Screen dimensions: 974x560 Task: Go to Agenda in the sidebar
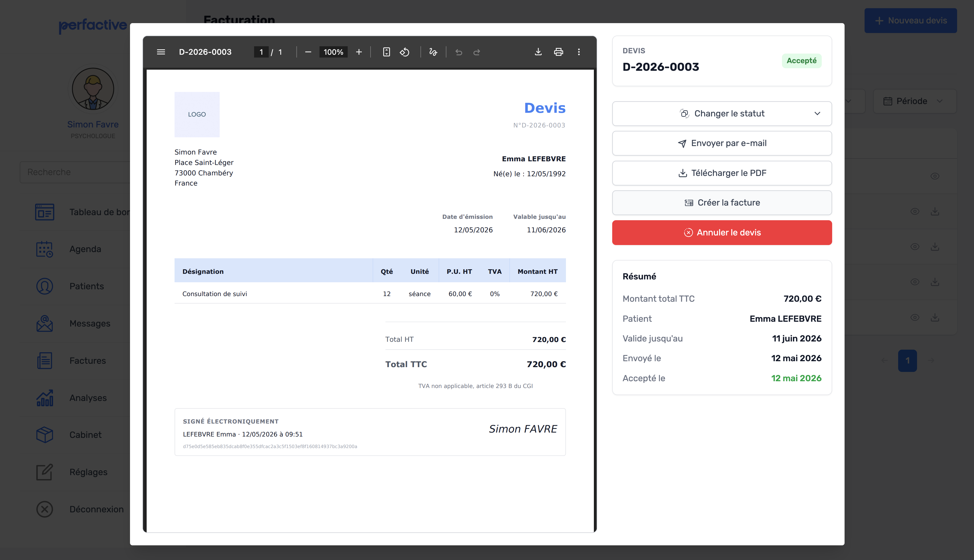(85, 249)
